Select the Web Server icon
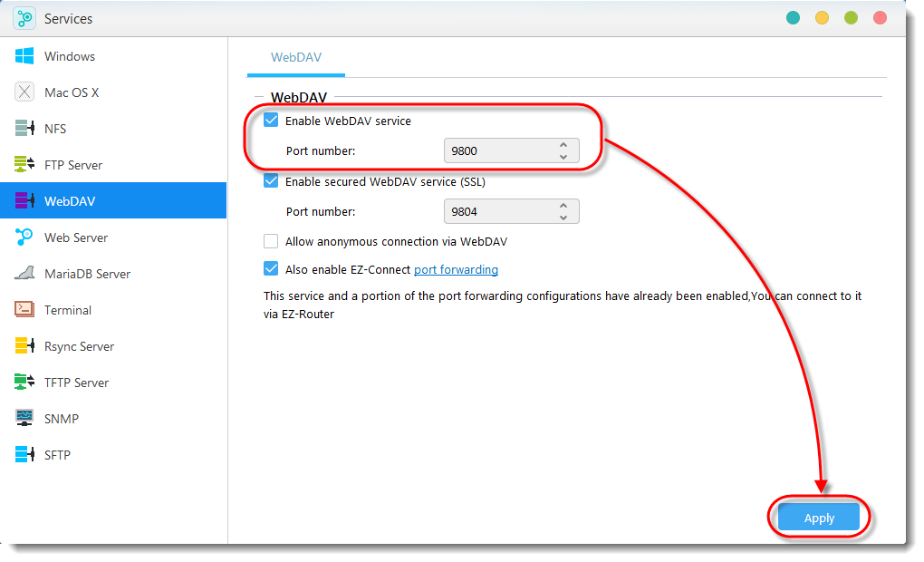The width and height of the screenshot is (924, 562). 27,237
